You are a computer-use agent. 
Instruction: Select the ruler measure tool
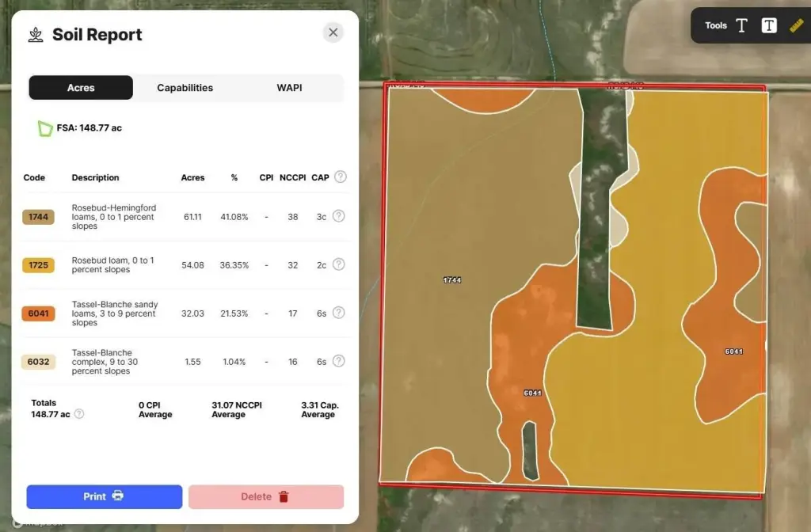tap(797, 25)
